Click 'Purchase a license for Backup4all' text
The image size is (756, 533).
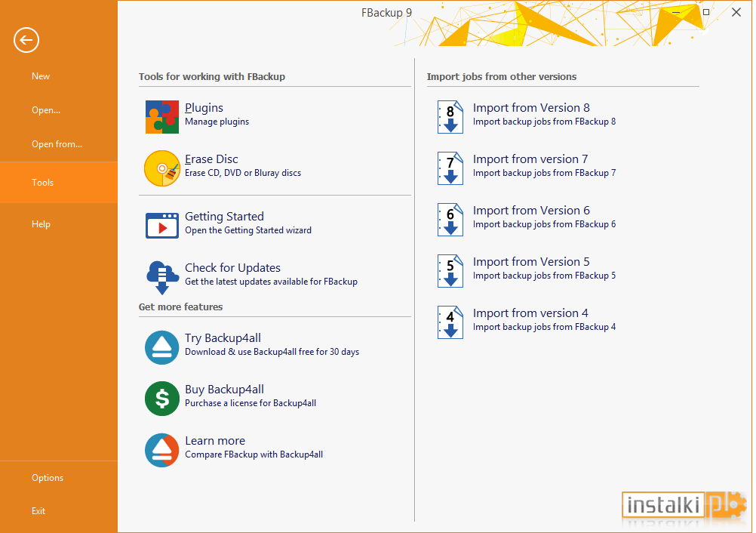point(250,402)
